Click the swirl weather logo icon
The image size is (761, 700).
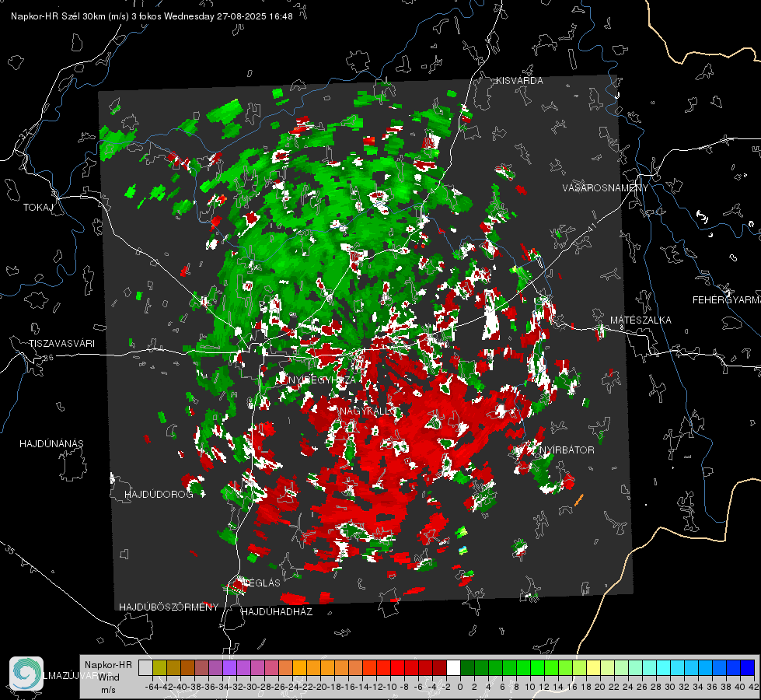(26, 674)
